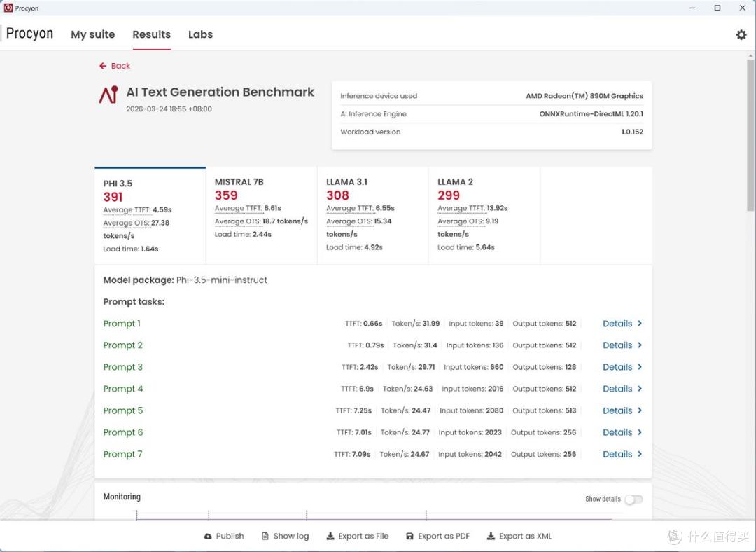Expand Prompt 7 details chevron
Image resolution: width=756 pixels, height=552 pixels.
click(x=640, y=453)
